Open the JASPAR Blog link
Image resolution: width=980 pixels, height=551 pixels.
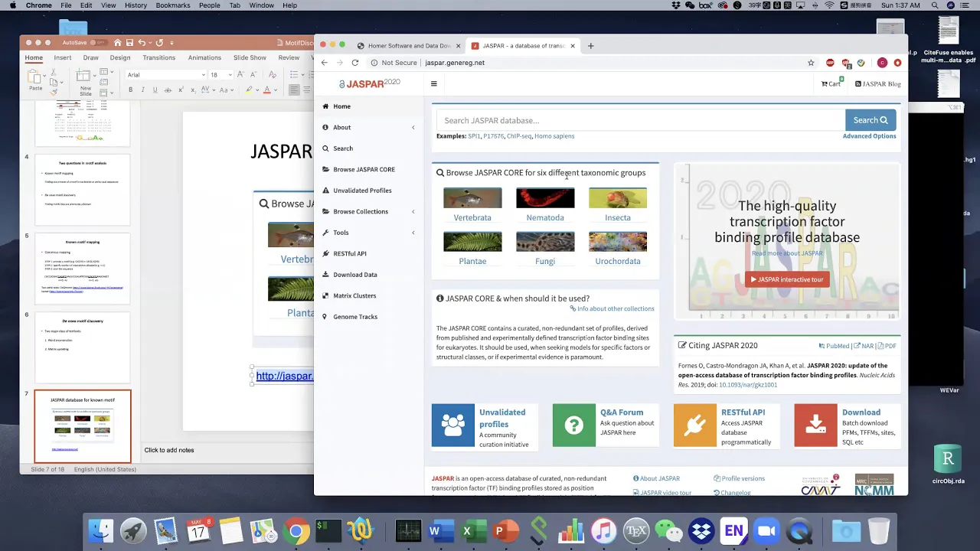(878, 83)
